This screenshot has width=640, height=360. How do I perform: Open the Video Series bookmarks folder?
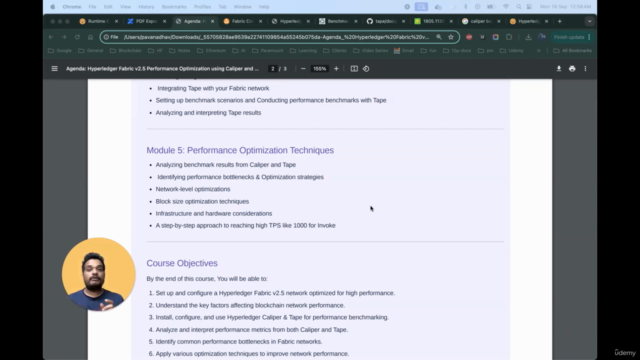370,51
